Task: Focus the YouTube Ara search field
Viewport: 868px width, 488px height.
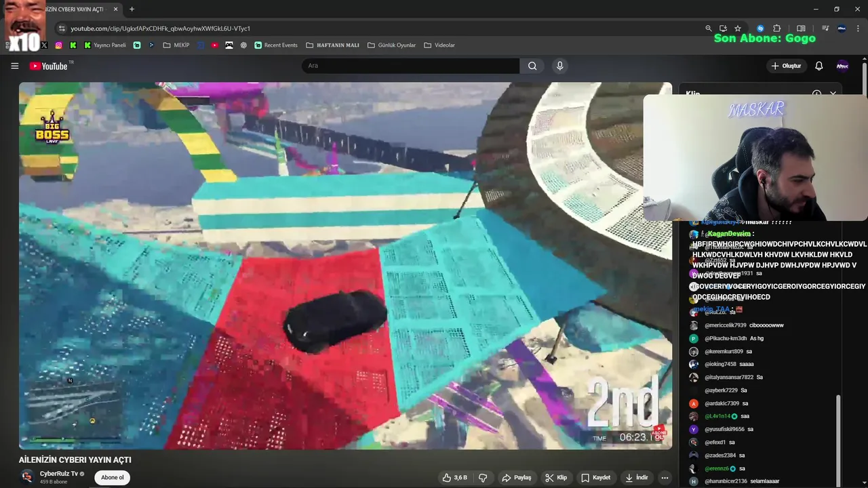Action: pos(410,66)
